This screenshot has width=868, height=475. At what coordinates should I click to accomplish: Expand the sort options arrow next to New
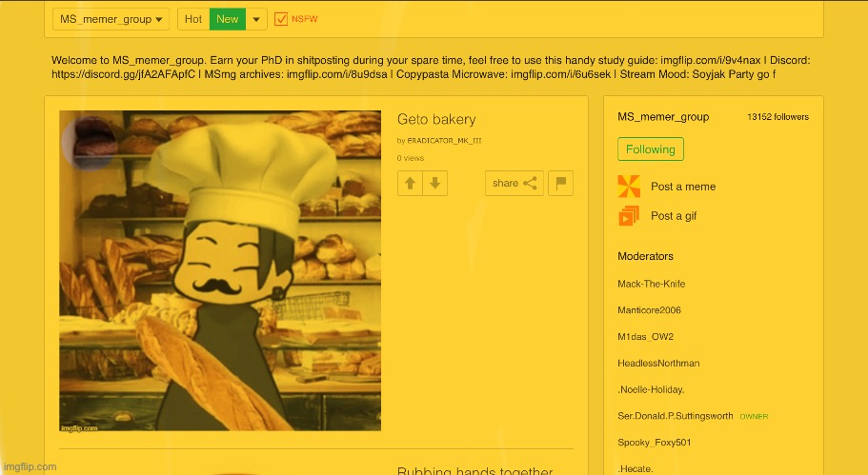click(257, 19)
